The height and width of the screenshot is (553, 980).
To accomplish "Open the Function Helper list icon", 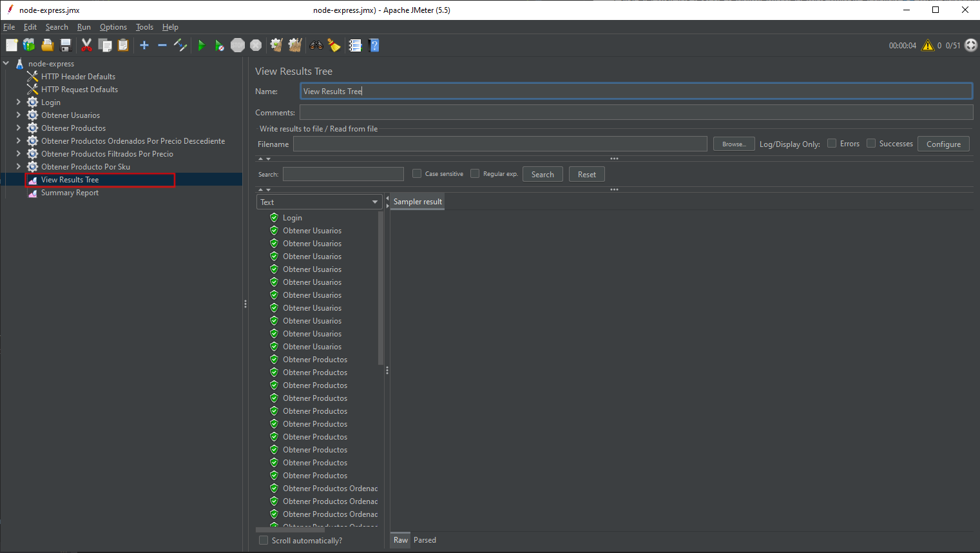I will (355, 45).
